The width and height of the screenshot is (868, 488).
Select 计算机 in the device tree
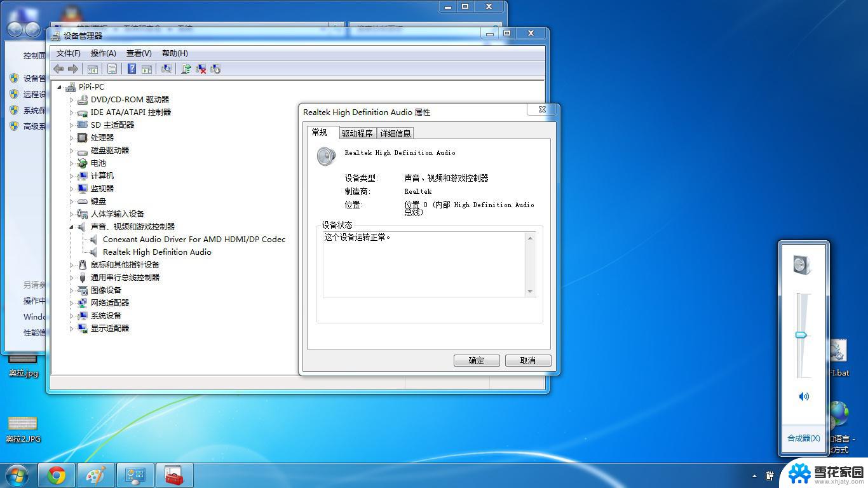(x=102, y=176)
